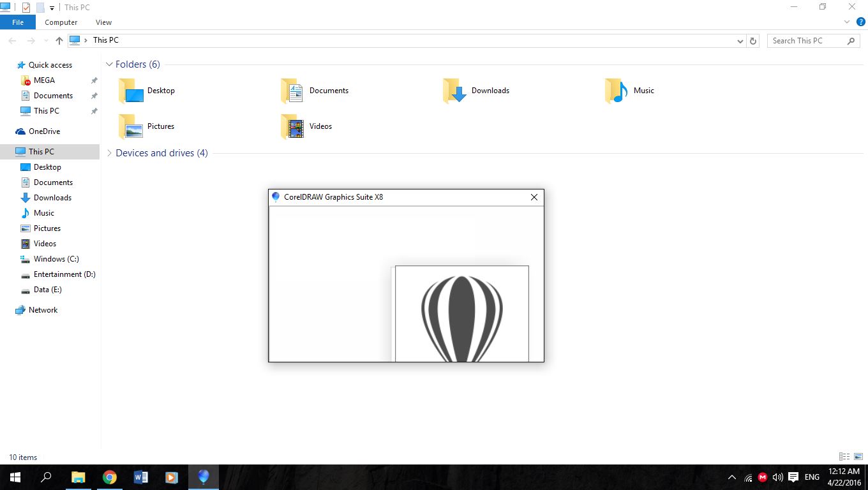Open the MEGA tray icon

[763, 477]
